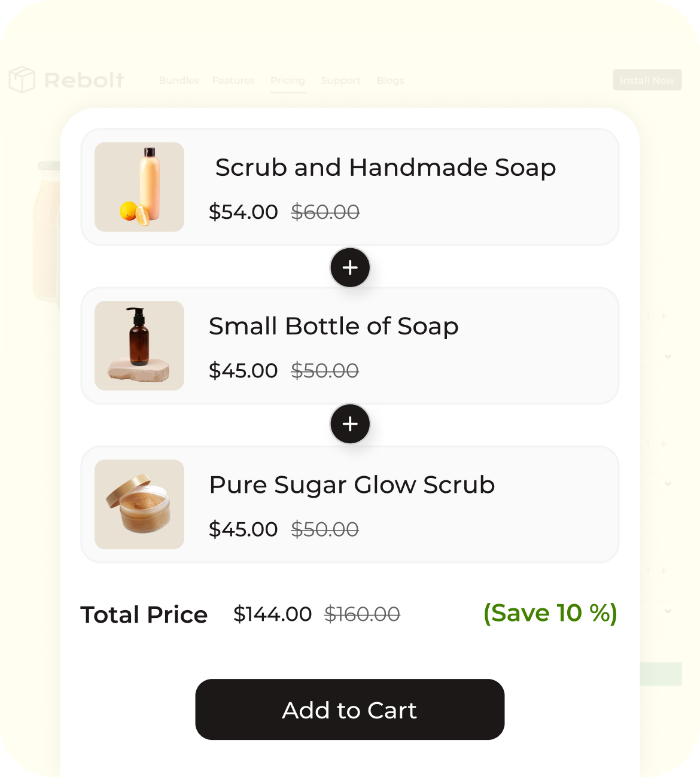Open the Small Bottle of Soap title

point(333,326)
